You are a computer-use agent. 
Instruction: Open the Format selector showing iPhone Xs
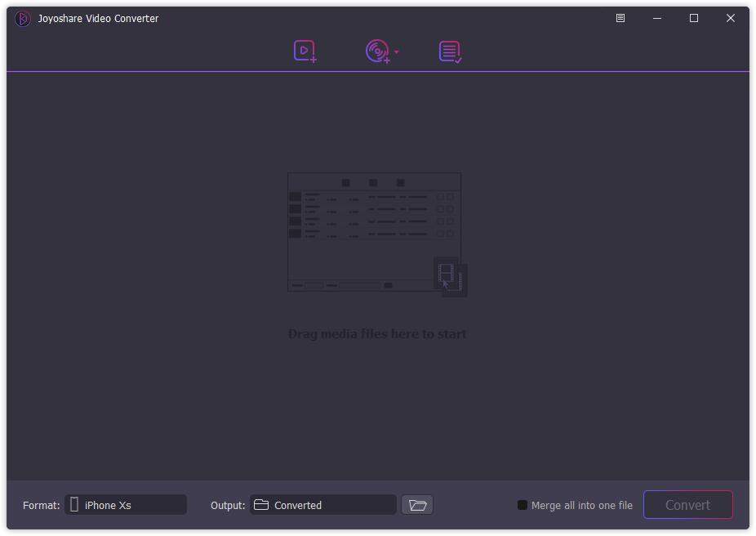(125, 504)
